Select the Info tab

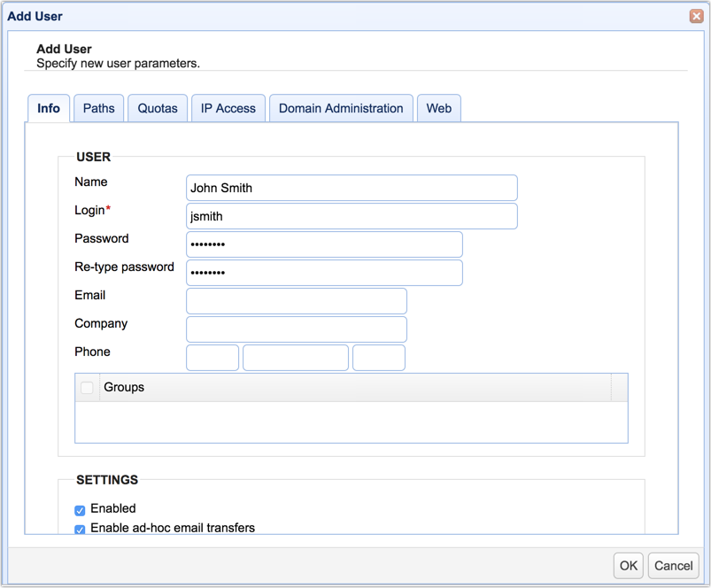48,108
